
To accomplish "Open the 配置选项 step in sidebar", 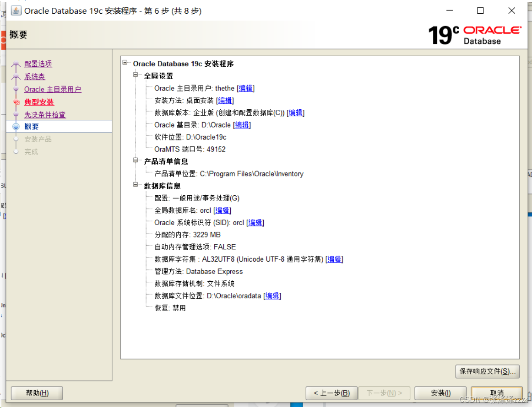I will click(x=38, y=64).
